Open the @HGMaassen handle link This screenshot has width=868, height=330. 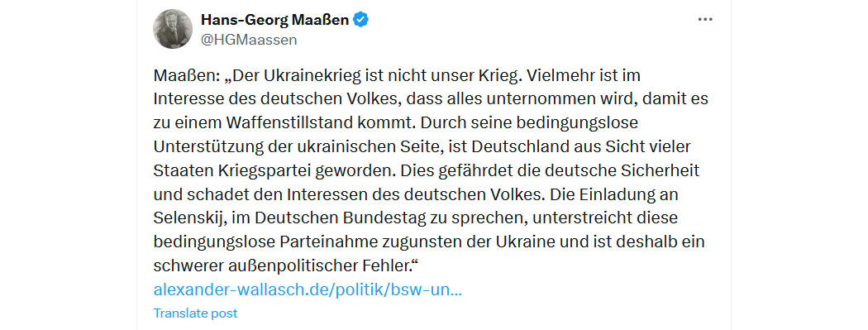click(x=249, y=40)
